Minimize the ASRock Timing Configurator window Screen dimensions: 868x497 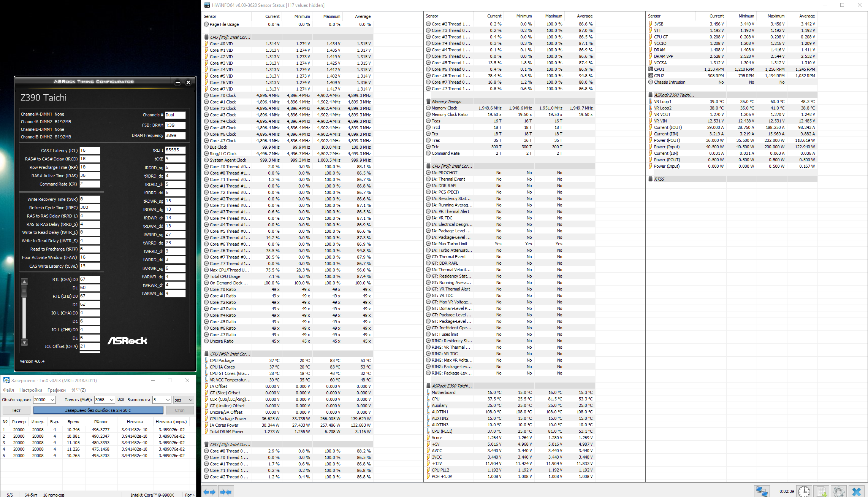177,82
